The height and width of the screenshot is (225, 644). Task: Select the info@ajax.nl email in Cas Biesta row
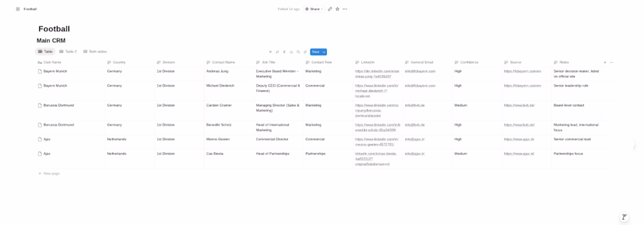click(415, 154)
